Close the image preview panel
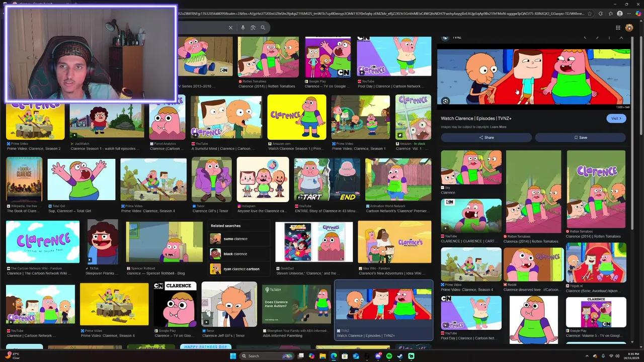The height and width of the screenshot is (362, 644). click(621, 38)
